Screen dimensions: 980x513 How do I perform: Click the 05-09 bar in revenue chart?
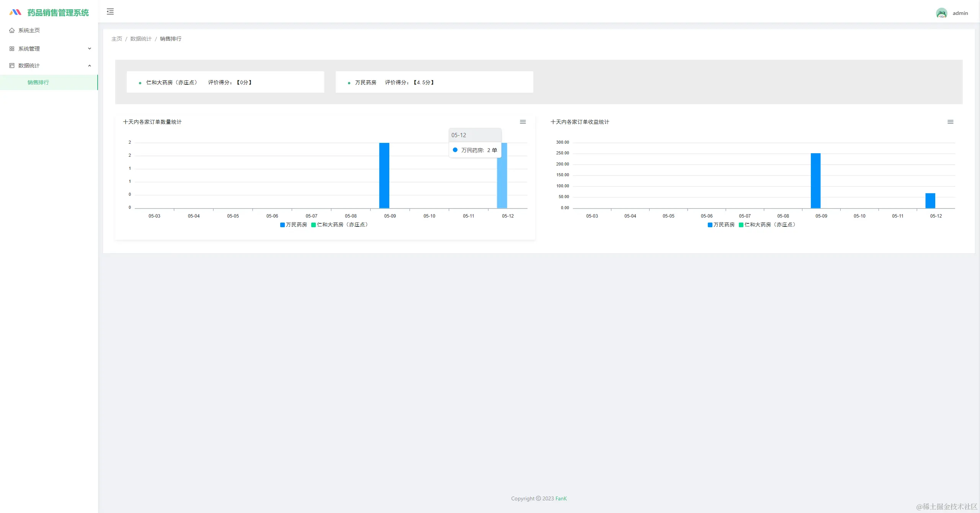coord(815,181)
